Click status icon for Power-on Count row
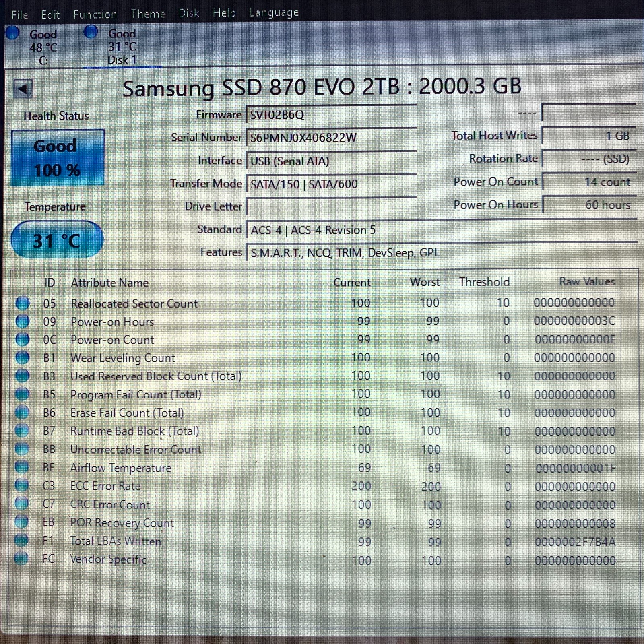Image resolution: width=644 pixels, height=644 pixels. (23, 339)
